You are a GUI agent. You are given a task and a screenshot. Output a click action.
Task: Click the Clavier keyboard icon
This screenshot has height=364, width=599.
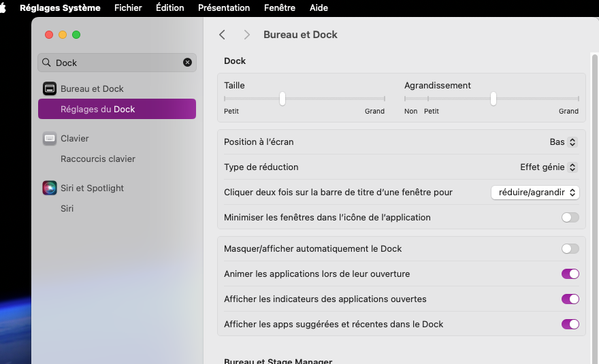[x=50, y=138]
